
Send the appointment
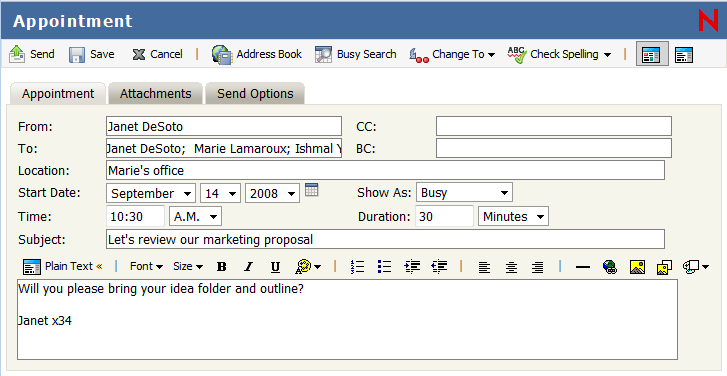[32, 54]
